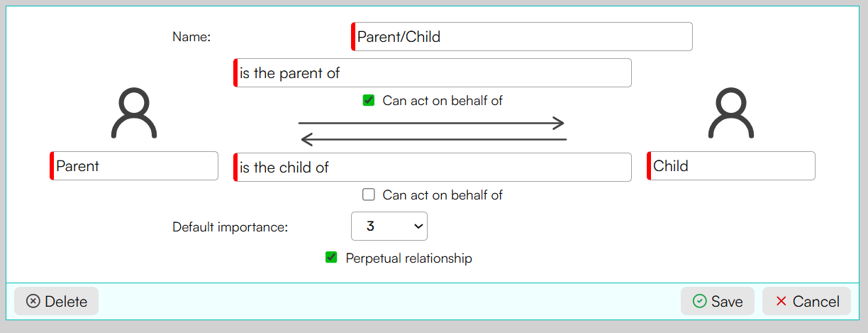Click the circled X icon on Delete
This screenshot has width=868, height=333.
click(33, 301)
